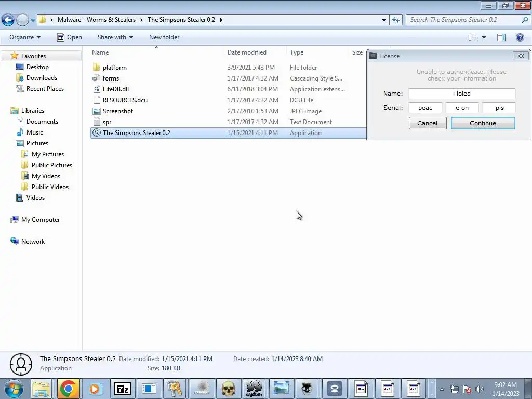Viewport: 532px width, 399px height.
Task: Open Desktop in Favorites
Action: click(x=37, y=67)
